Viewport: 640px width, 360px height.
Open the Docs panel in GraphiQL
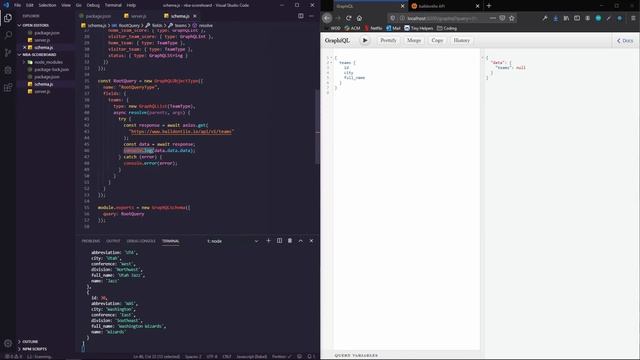click(x=625, y=40)
